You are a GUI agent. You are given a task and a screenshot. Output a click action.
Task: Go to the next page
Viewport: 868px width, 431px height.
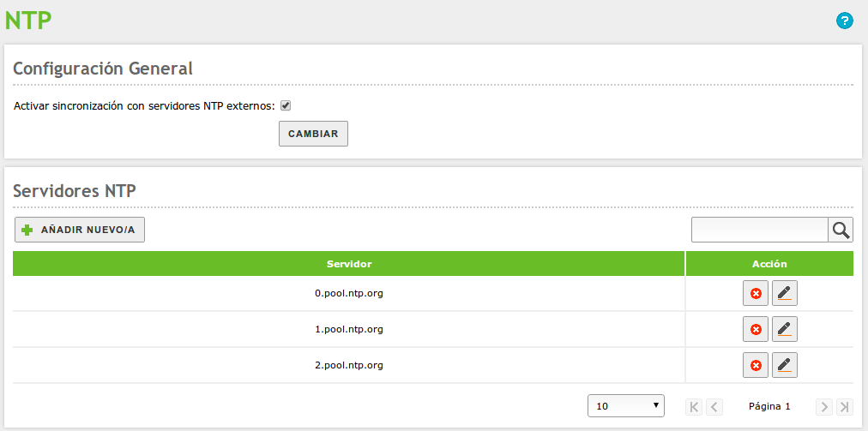[824, 407]
